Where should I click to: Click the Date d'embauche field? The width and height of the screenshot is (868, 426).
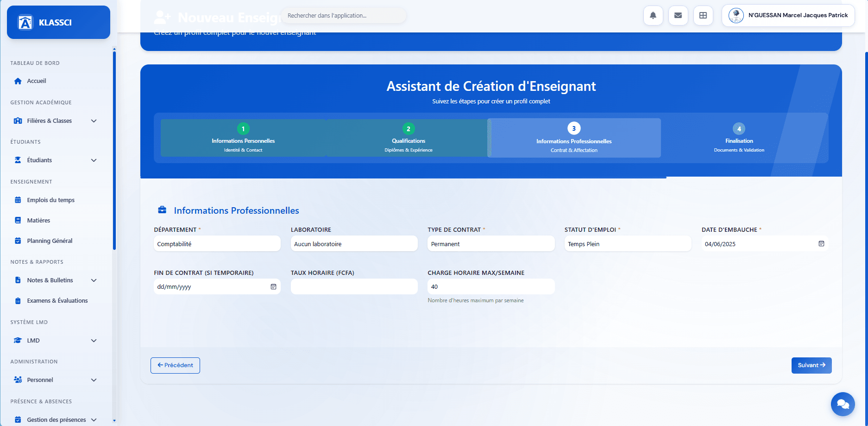tap(765, 244)
